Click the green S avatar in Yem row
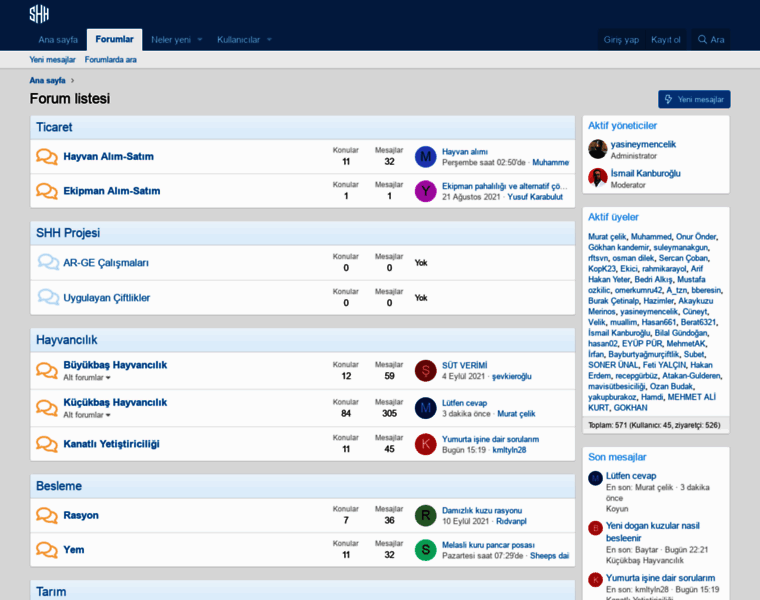Viewport: 760px width, 600px height. pyautogui.click(x=426, y=550)
